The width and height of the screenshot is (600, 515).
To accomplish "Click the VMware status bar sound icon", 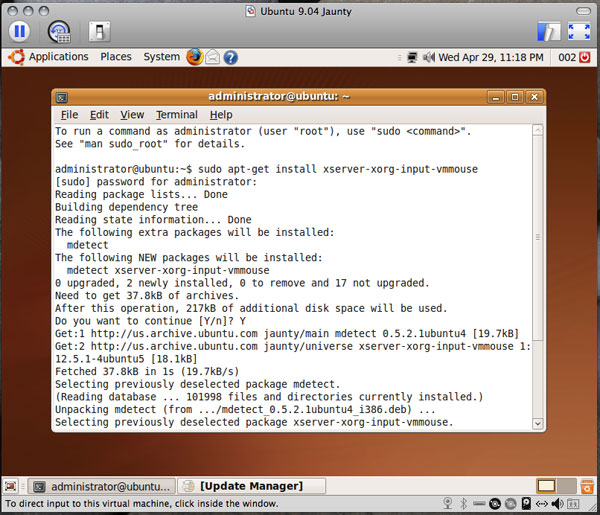I will click(x=557, y=504).
